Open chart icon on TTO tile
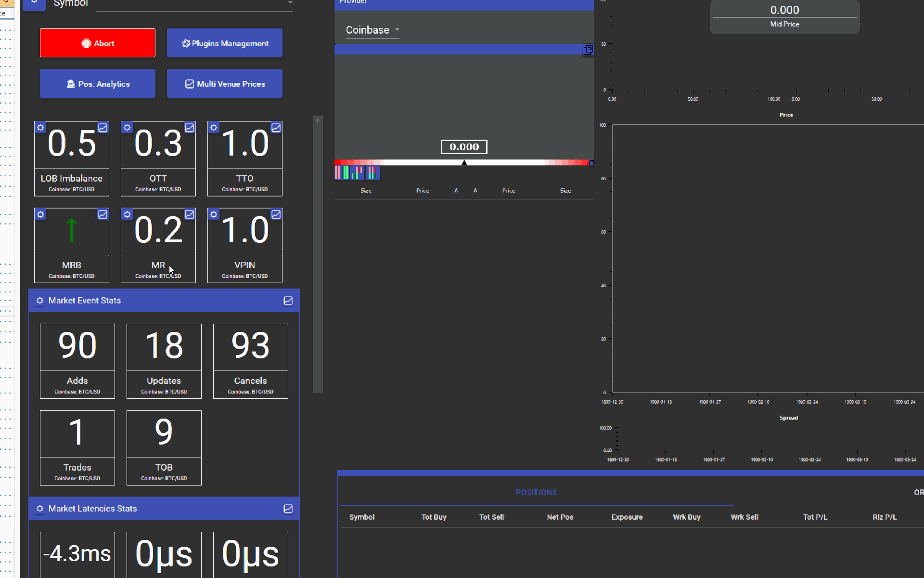The width and height of the screenshot is (924, 578). pyautogui.click(x=276, y=128)
